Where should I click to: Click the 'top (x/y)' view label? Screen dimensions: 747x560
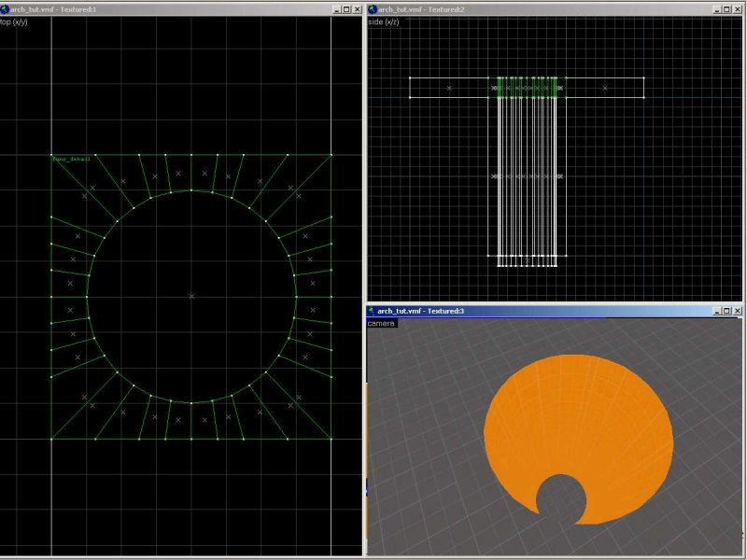click(14, 21)
